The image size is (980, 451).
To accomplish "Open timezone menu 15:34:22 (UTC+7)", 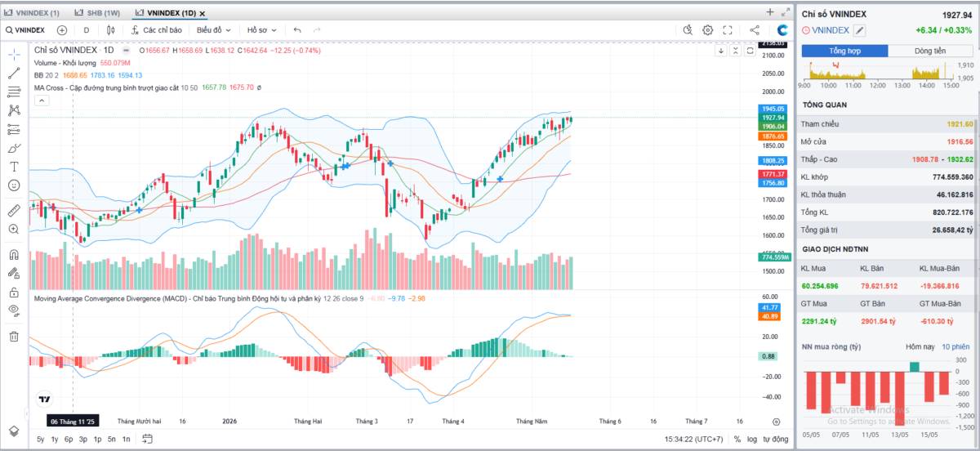I will point(694,440).
